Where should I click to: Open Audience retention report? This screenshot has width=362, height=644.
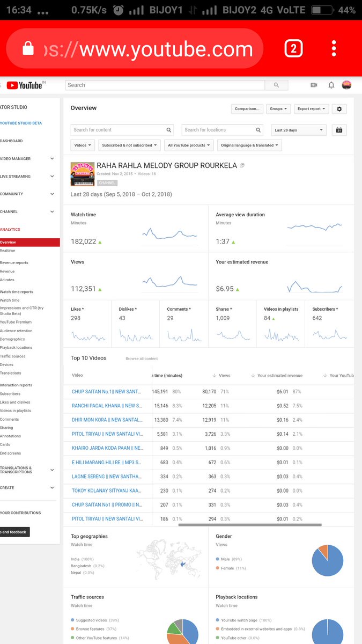(x=16, y=331)
